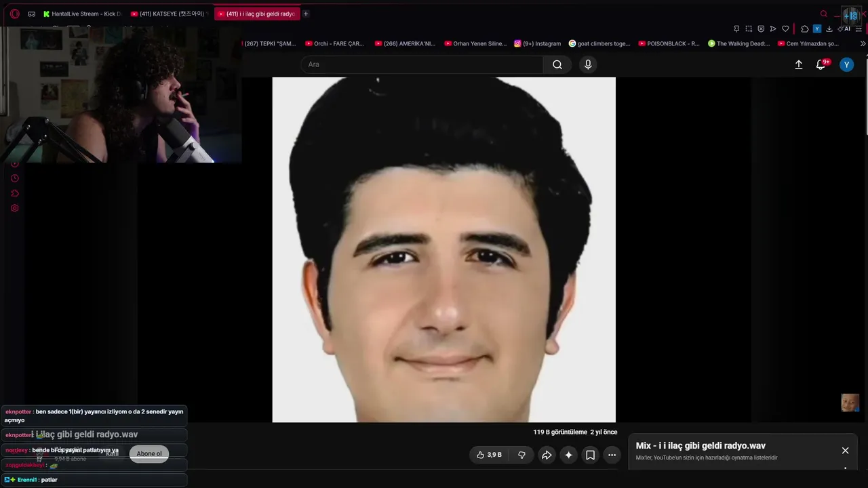868x488 pixels.
Task: Click the sparkle Ask/AI button under video
Action: tap(568, 455)
